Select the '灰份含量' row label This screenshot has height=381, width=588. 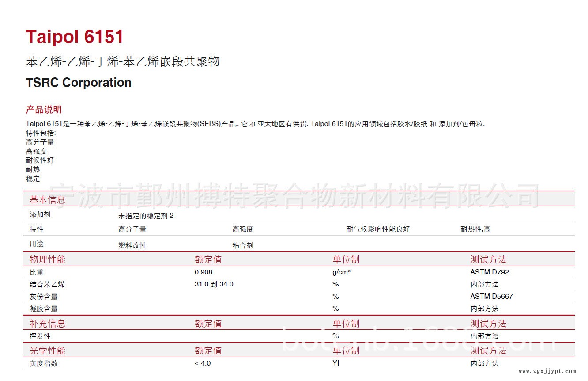pyautogui.click(x=44, y=297)
